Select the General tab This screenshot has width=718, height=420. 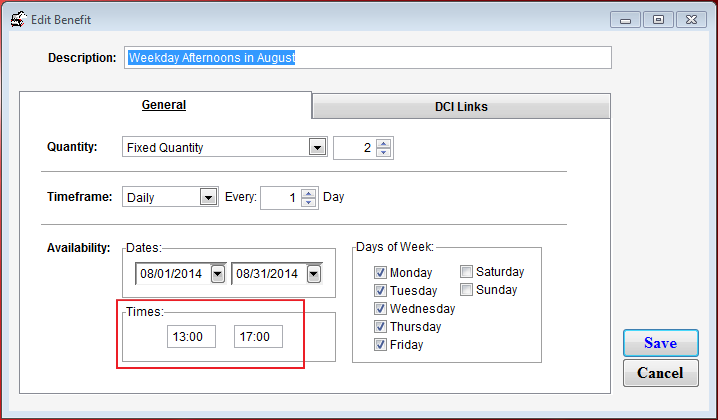tap(164, 105)
